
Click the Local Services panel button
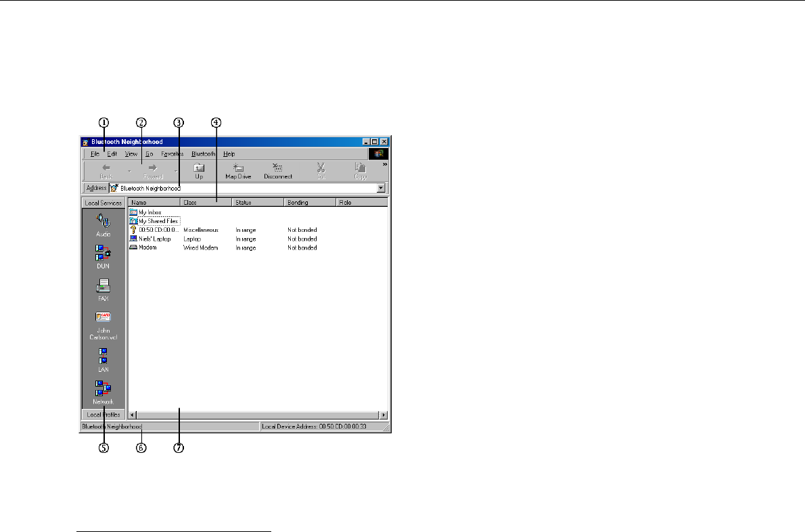103,203
